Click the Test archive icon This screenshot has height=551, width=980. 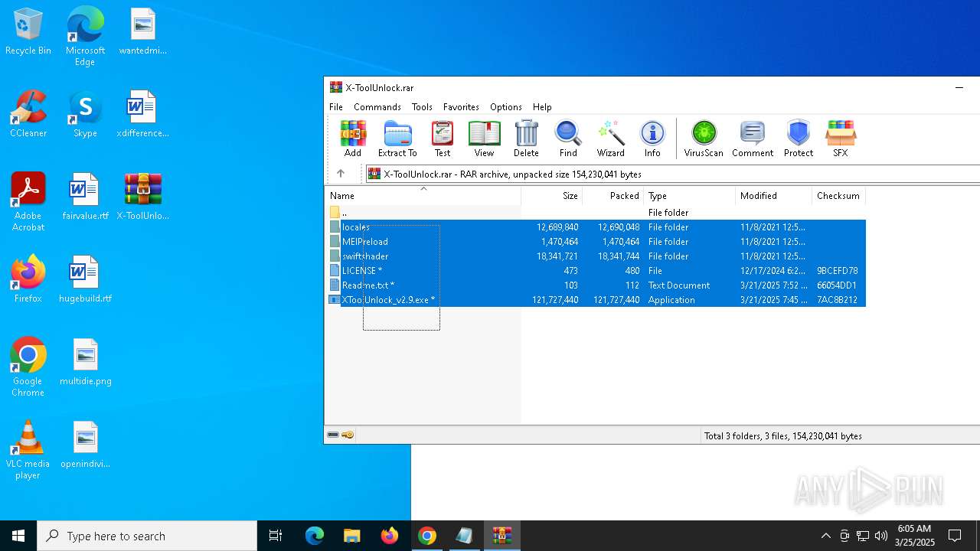coord(443,139)
